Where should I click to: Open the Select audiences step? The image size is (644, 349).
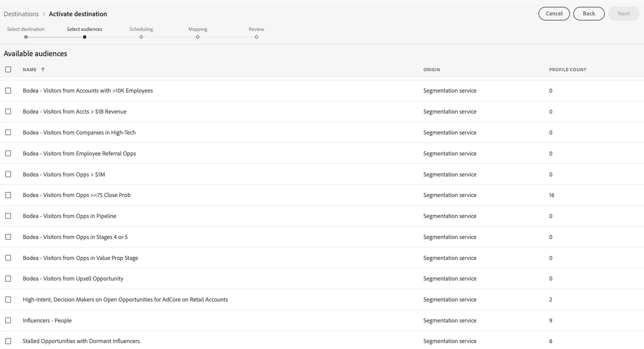point(85,29)
